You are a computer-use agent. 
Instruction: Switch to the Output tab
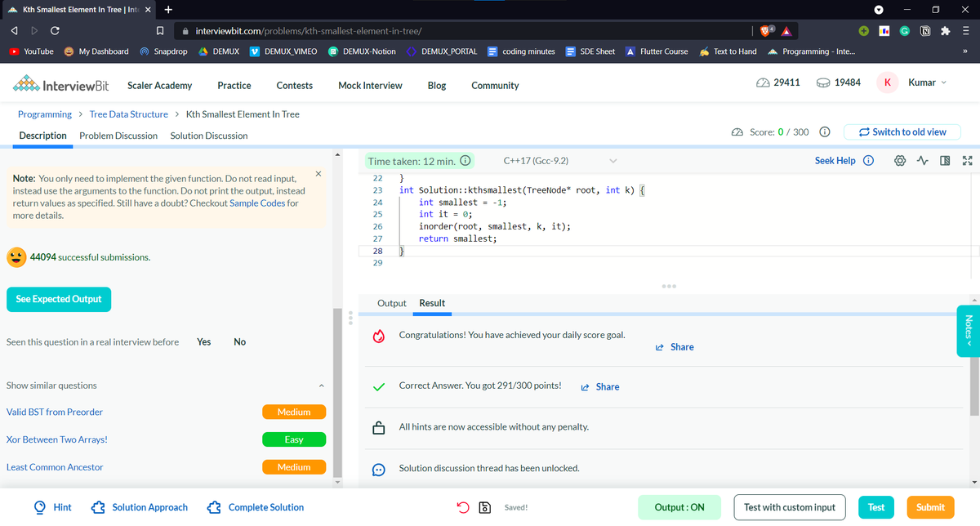(x=392, y=303)
